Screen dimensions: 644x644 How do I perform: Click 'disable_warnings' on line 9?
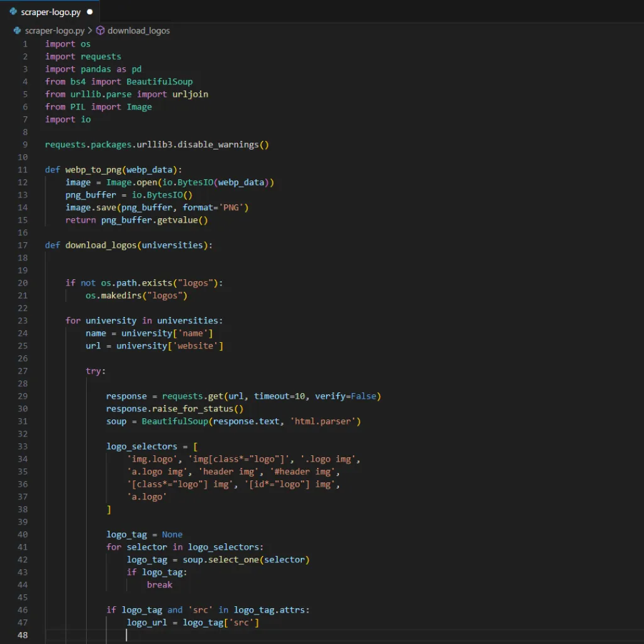[218, 145]
